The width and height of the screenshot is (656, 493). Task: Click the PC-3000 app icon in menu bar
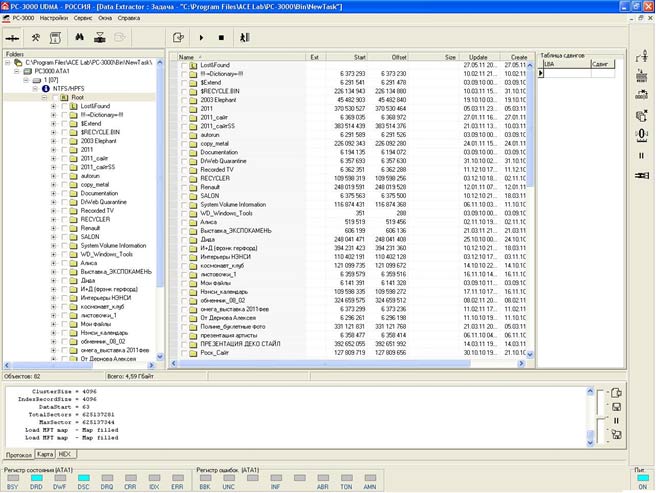click(x=6, y=18)
